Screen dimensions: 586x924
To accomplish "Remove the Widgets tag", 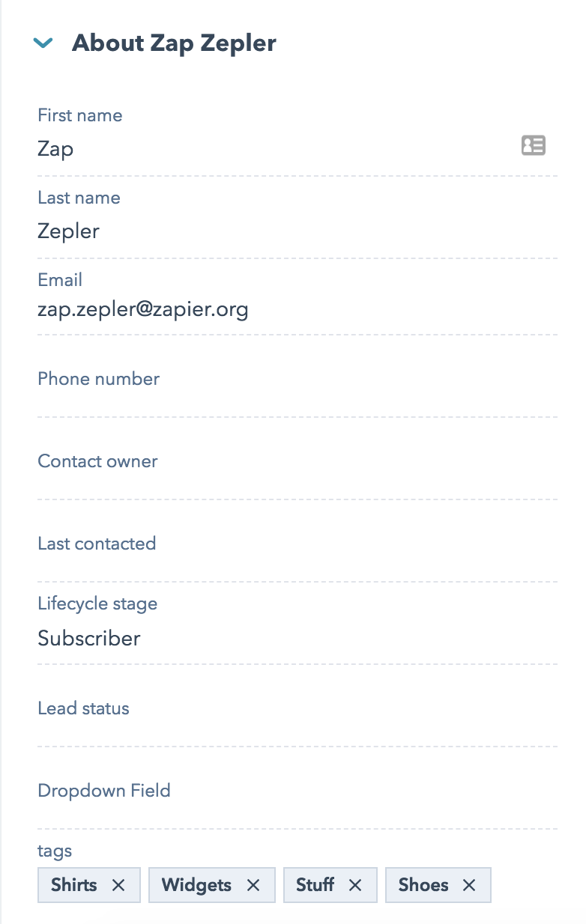I will (x=253, y=885).
